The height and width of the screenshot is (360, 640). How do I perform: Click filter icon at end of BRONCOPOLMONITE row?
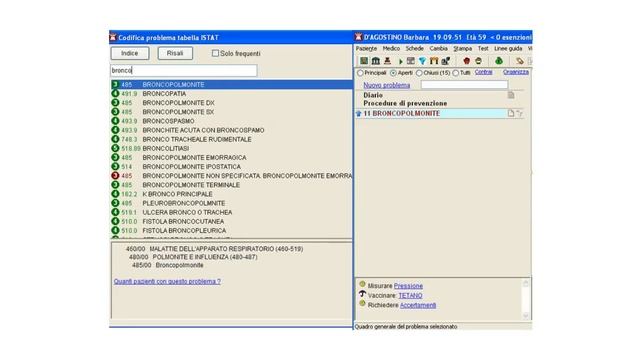pyautogui.click(x=520, y=113)
